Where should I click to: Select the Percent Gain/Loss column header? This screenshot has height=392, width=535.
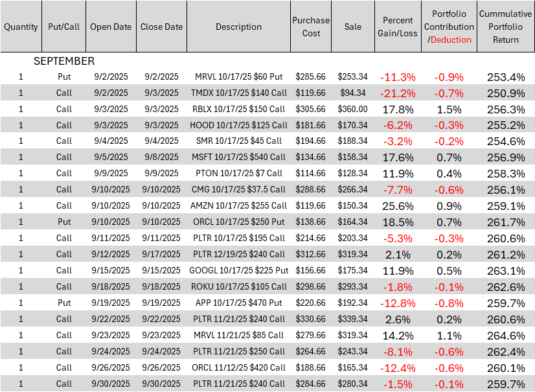pos(398,27)
